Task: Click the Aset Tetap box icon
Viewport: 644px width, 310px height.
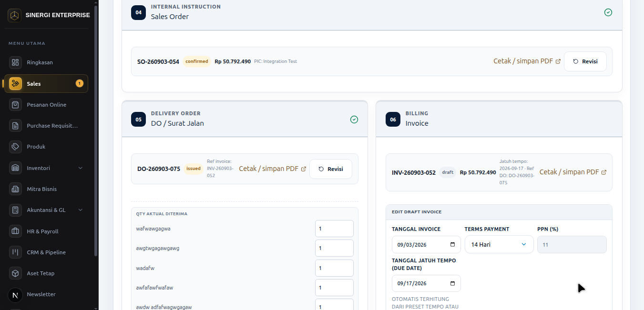Action: [x=15, y=273]
